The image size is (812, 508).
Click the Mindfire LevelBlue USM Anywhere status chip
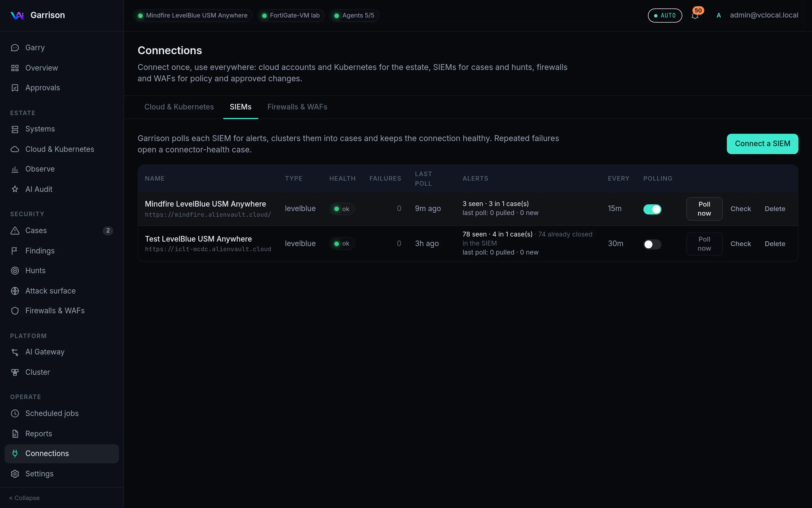193,16
